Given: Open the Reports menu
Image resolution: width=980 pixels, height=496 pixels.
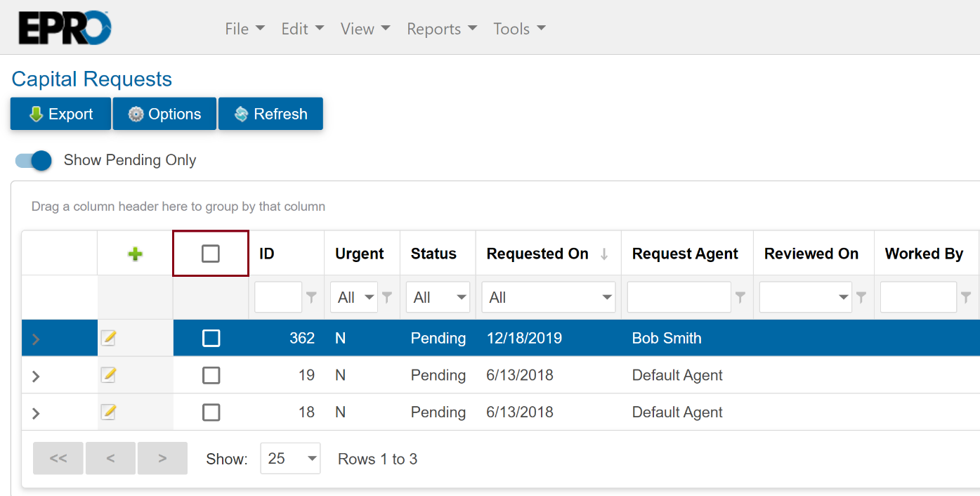Looking at the screenshot, I should (x=441, y=29).
